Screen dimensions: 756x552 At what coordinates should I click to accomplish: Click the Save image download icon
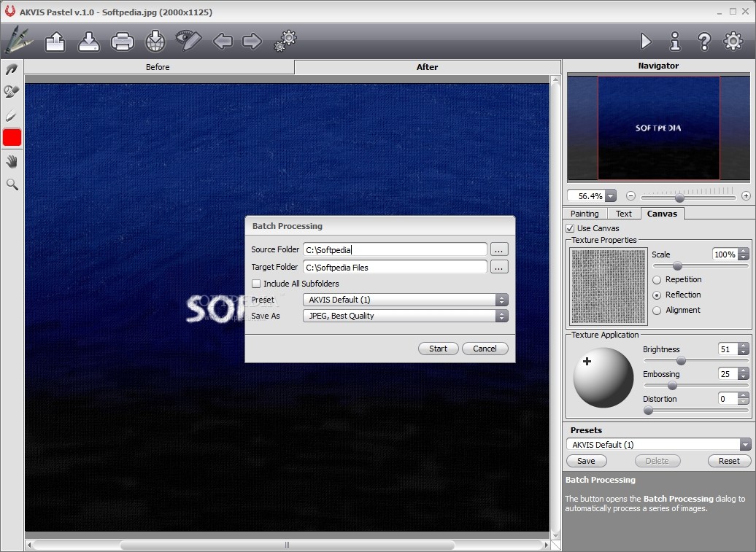pyautogui.click(x=89, y=42)
